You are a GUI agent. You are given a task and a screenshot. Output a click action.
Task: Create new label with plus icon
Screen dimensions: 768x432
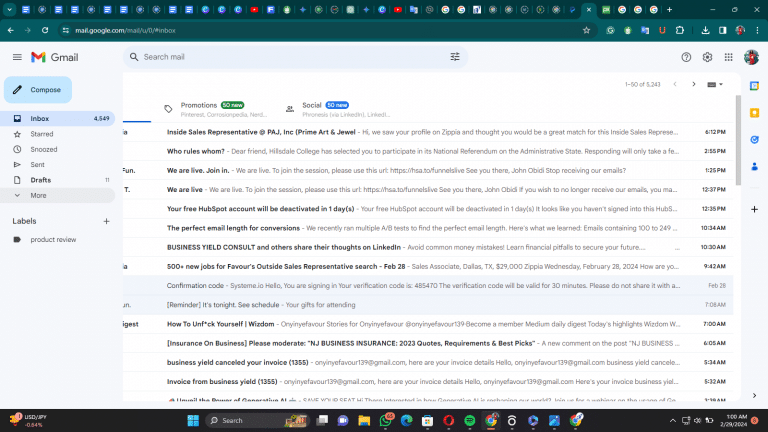click(106, 221)
